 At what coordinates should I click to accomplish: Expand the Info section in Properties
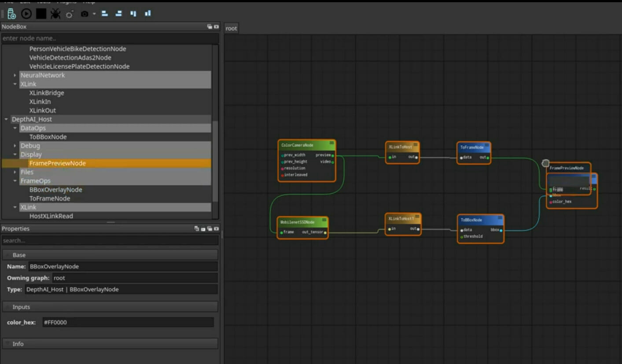(110, 344)
